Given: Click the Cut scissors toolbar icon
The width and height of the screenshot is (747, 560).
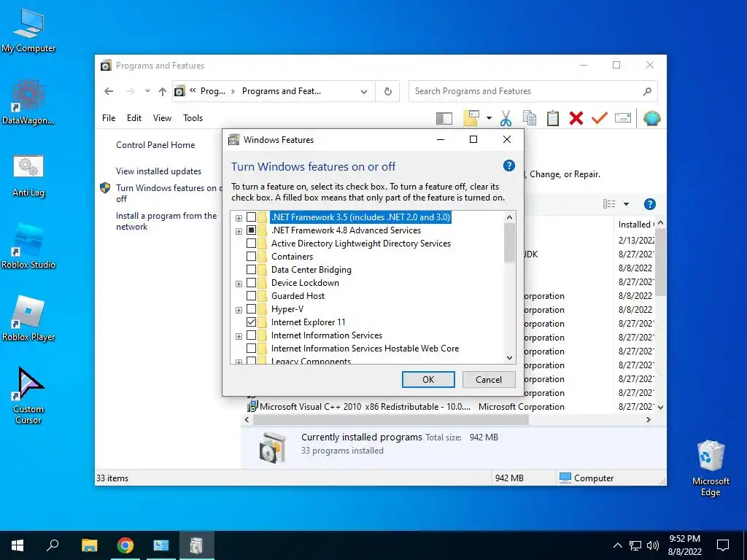Looking at the screenshot, I should point(506,118).
